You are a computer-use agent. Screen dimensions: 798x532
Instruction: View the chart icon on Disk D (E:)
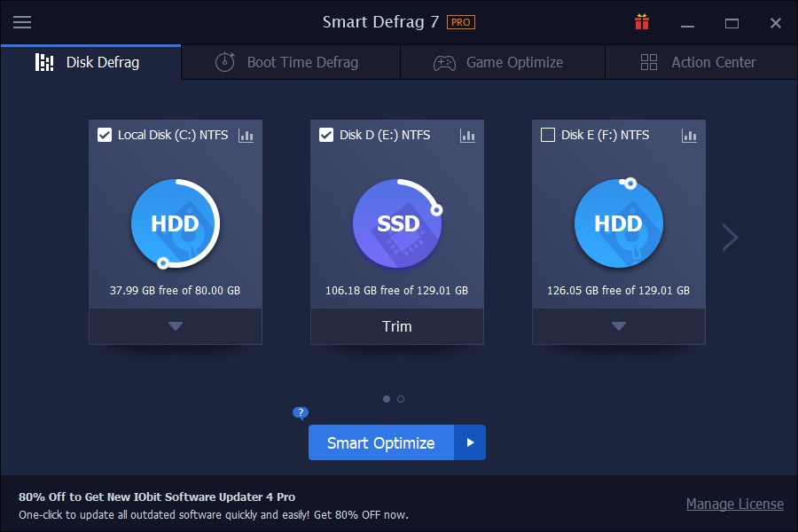click(467, 137)
